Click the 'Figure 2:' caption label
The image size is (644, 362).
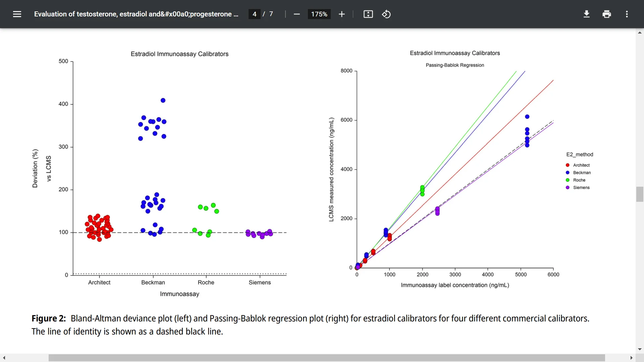tap(49, 318)
